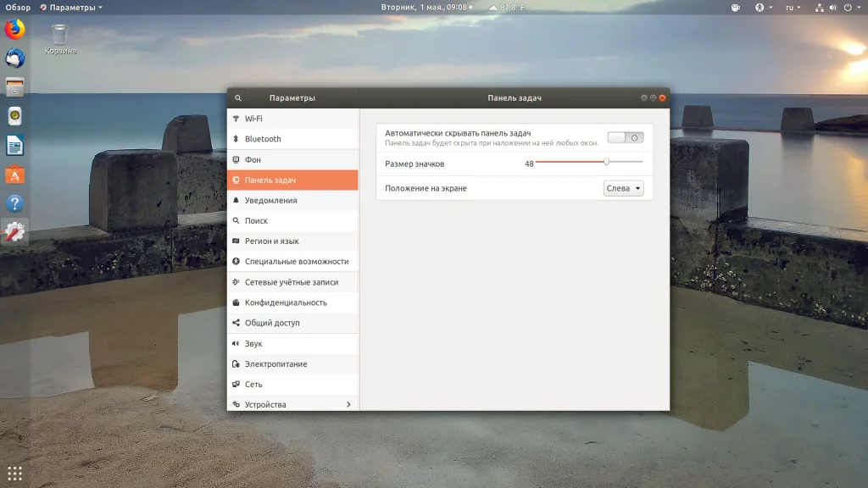Viewport: 868px width, 488px height.
Task: Open the Параметры app menu in top bar
Action: point(71,7)
